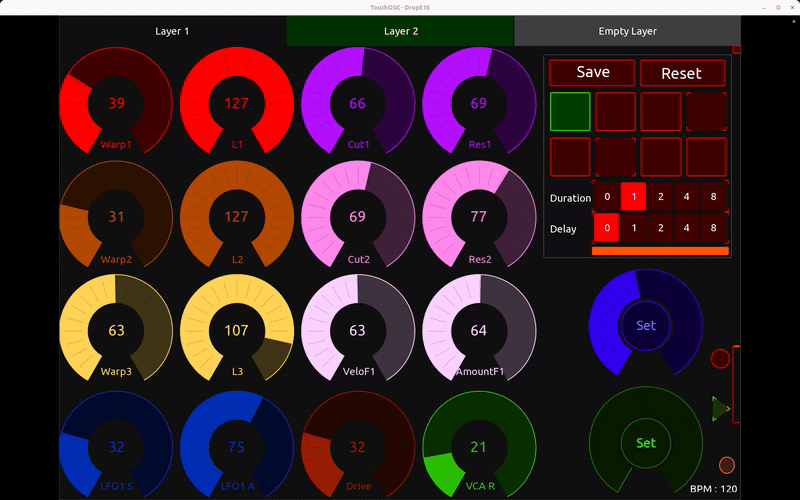Click the blue Set button

tap(646, 326)
